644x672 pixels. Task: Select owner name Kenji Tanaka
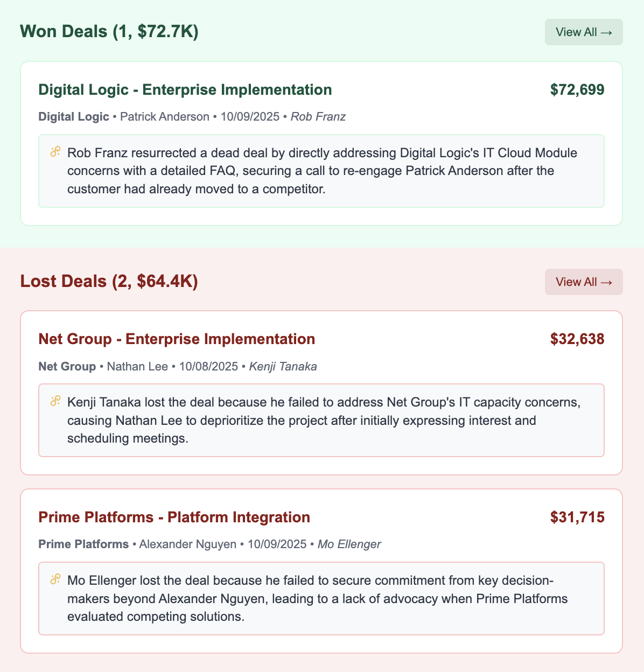283,367
